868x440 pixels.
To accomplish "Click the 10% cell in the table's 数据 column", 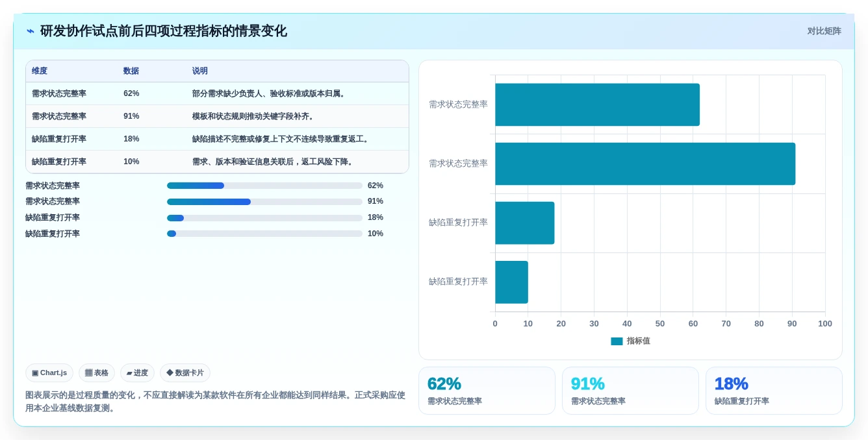I will [x=131, y=162].
